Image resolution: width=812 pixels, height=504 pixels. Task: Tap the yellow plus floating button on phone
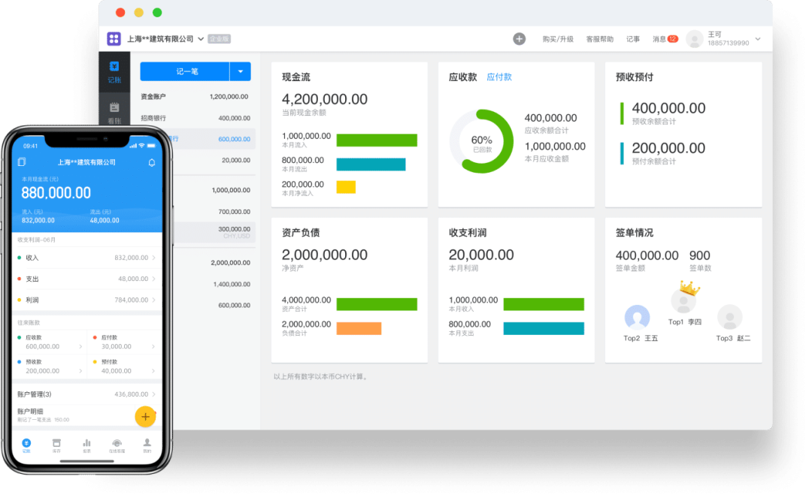[145, 416]
